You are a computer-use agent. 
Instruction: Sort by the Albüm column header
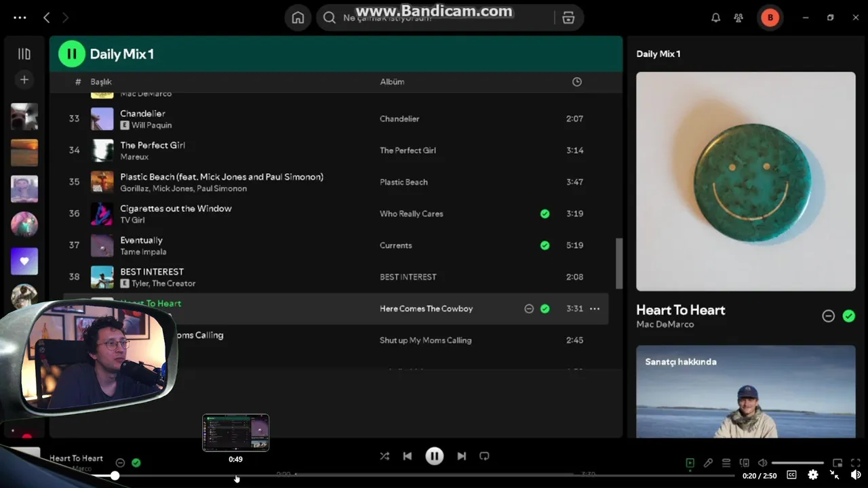point(392,81)
